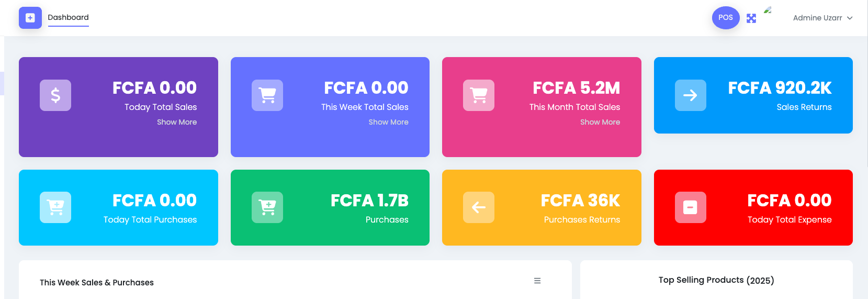Expand the Admine Uzarr user dropdown

(x=823, y=18)
